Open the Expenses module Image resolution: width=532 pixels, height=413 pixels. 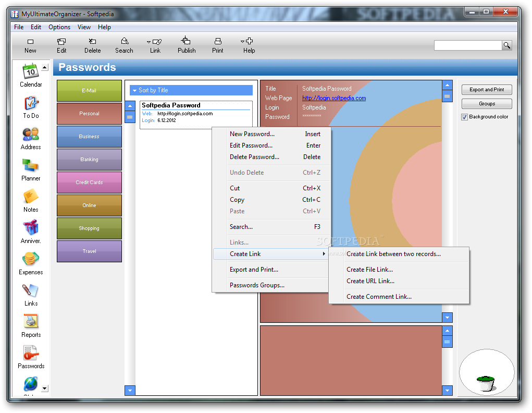pos(31,263)
